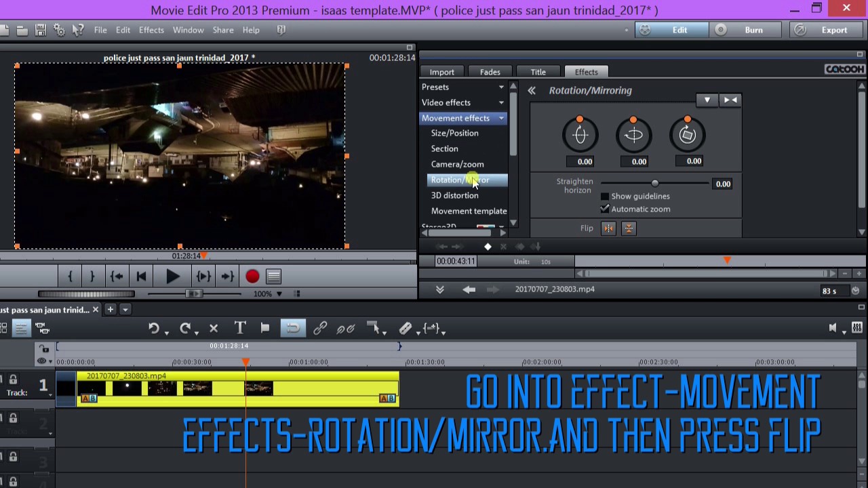Toggle the open padlock above the timeline ruler
Image resolution: width=868 pixels, height=488 pixels.
45,349
